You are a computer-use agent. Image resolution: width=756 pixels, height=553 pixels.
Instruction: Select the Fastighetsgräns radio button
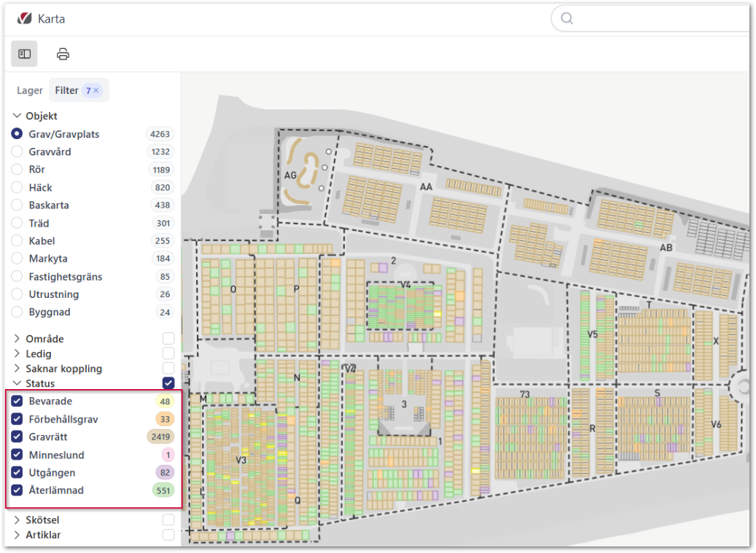pos(17,277)
